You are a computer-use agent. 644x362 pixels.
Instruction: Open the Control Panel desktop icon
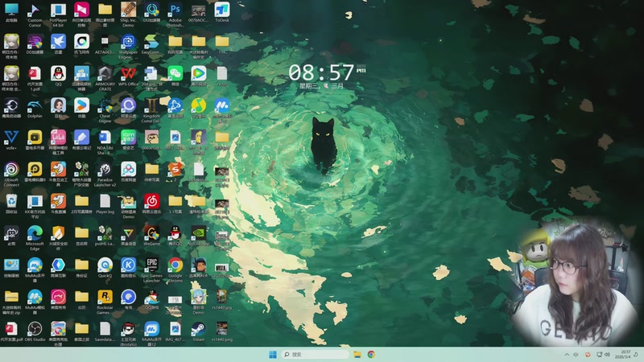(x=11, y=269)
